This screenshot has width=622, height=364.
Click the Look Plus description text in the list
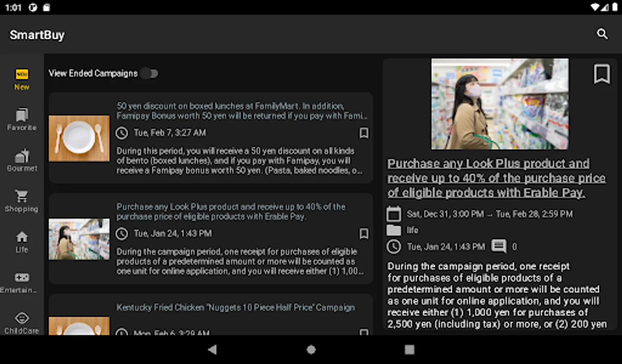240,261
